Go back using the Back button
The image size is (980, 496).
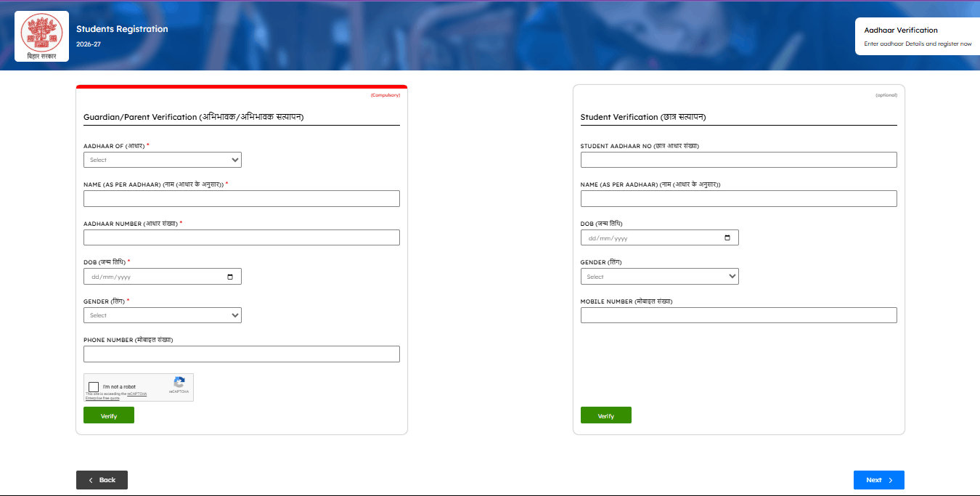102,480
